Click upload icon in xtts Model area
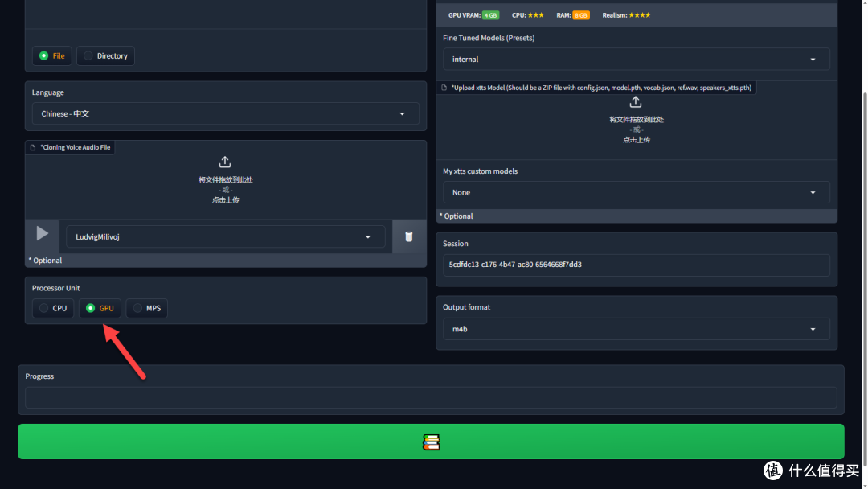Viewport: 868px width, 489px height. (636, 102)
